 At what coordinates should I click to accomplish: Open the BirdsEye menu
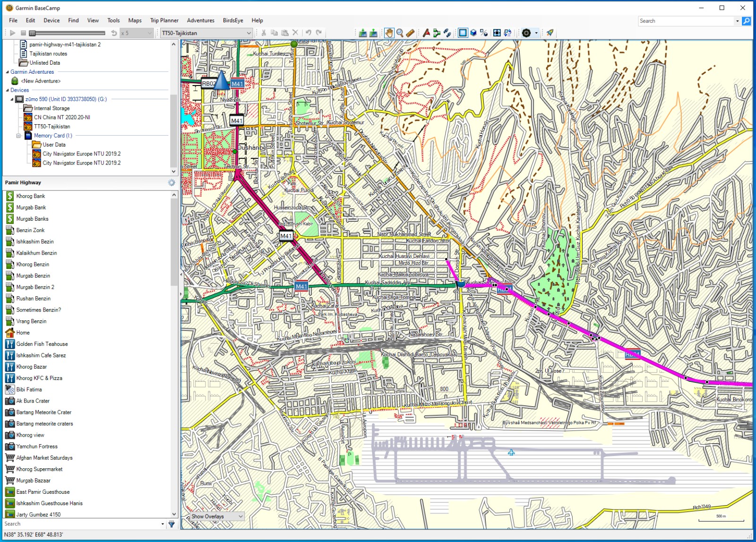[233, 20]
